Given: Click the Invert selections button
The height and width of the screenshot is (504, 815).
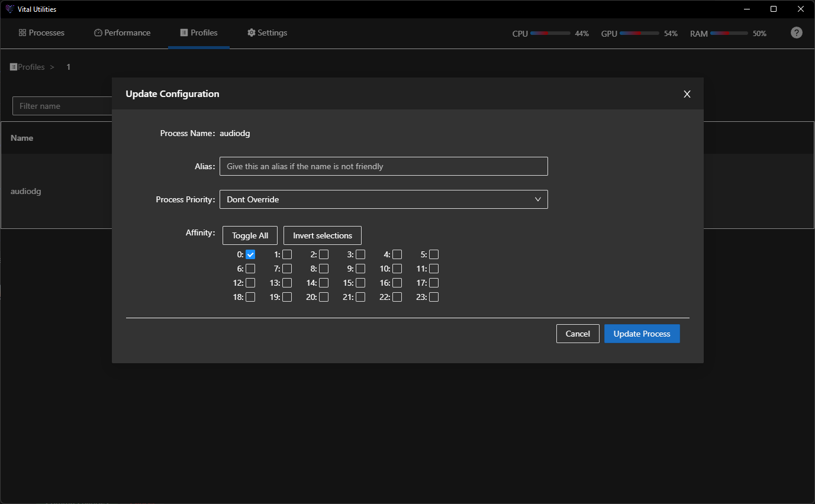Looking at the screenshot, I should [x=323, y=235].
